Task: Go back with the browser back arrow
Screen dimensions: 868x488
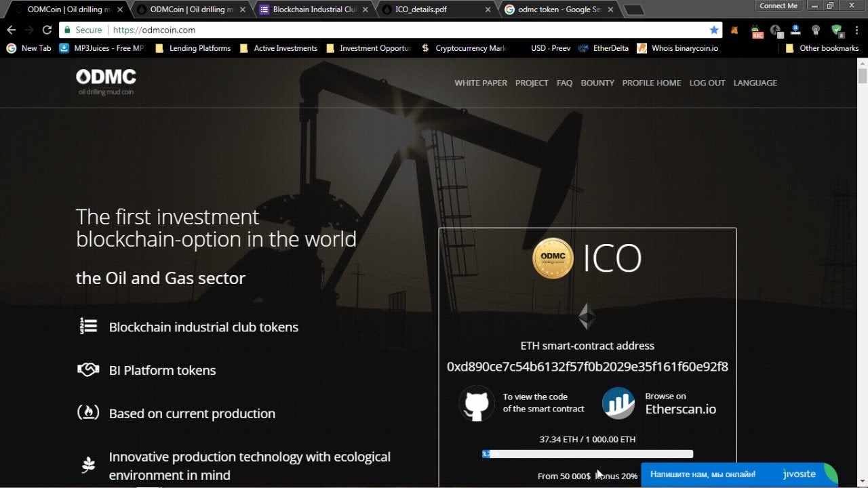Action: pos(11,30)
